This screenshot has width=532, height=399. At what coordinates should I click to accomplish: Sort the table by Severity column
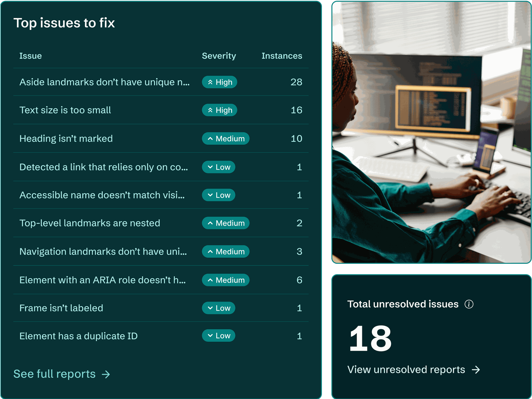pyautogui.click(x=219, y=55)
